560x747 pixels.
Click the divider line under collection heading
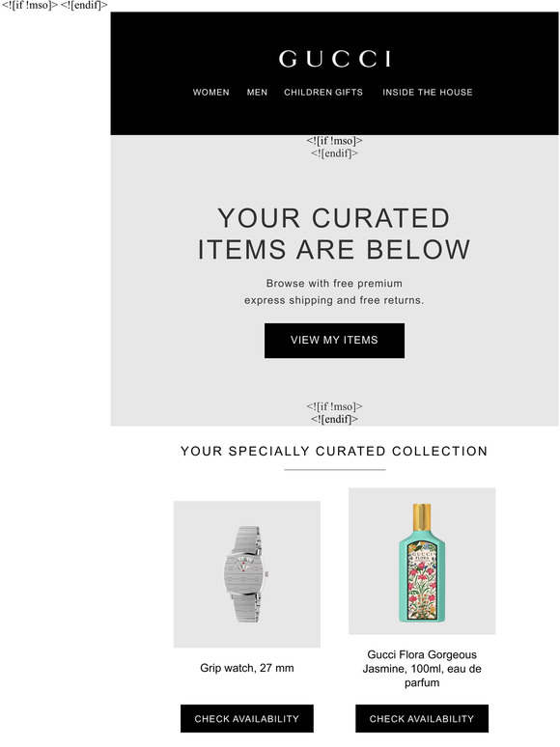tap(335, 470)
